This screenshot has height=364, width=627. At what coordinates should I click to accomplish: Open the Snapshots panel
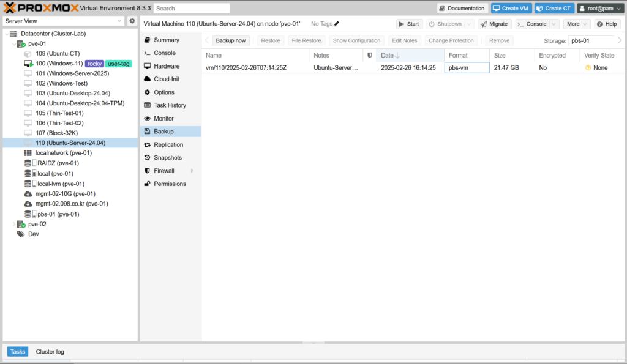(167, 158)
